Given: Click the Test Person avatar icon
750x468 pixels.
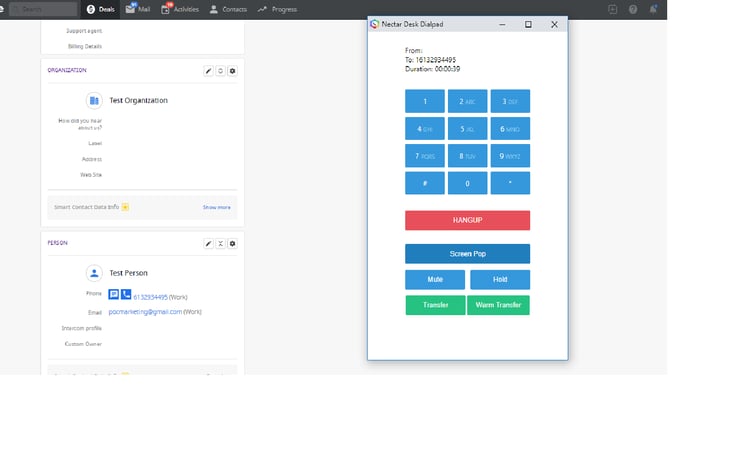Looking at the screenshot, I should point(94,273).
